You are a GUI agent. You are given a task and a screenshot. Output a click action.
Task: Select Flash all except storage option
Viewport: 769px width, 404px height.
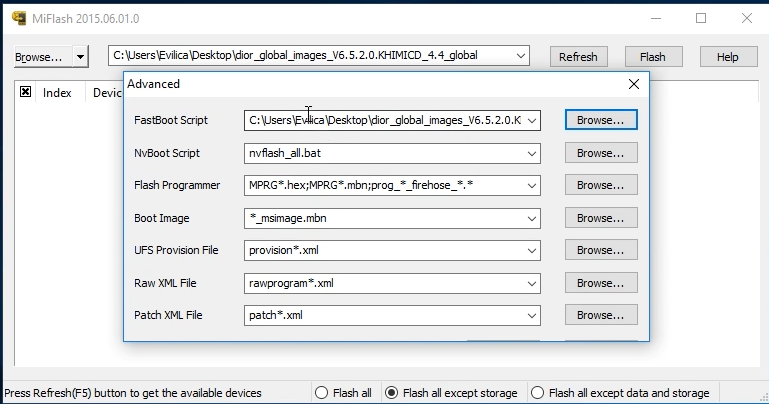tap(391, 393)
